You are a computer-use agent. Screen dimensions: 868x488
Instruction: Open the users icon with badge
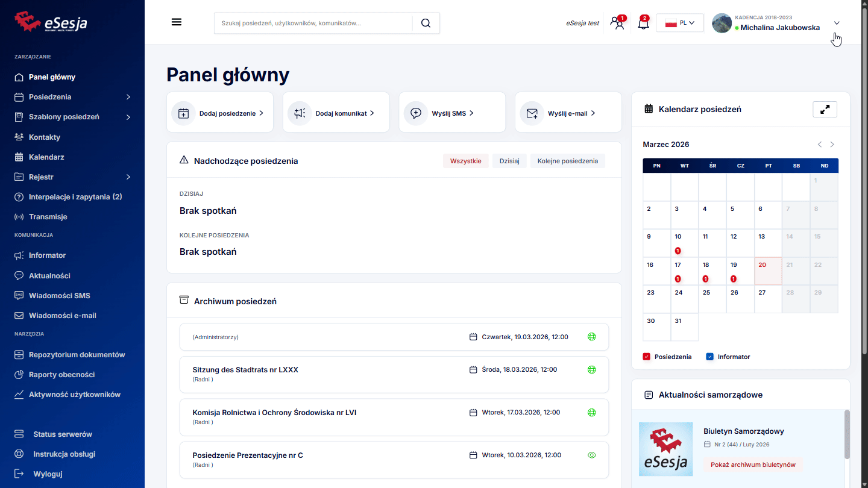pyautogui.click(x=617, y=23)
